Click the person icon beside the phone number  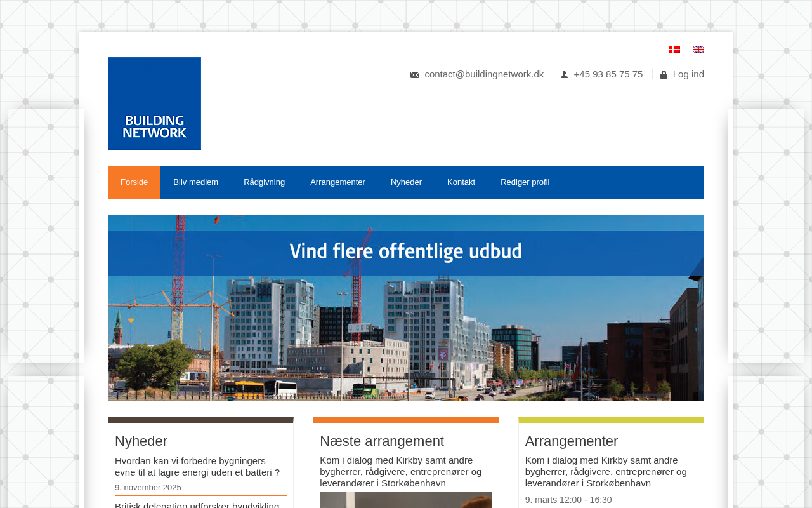pyautogui.click(x=564, y=75)
